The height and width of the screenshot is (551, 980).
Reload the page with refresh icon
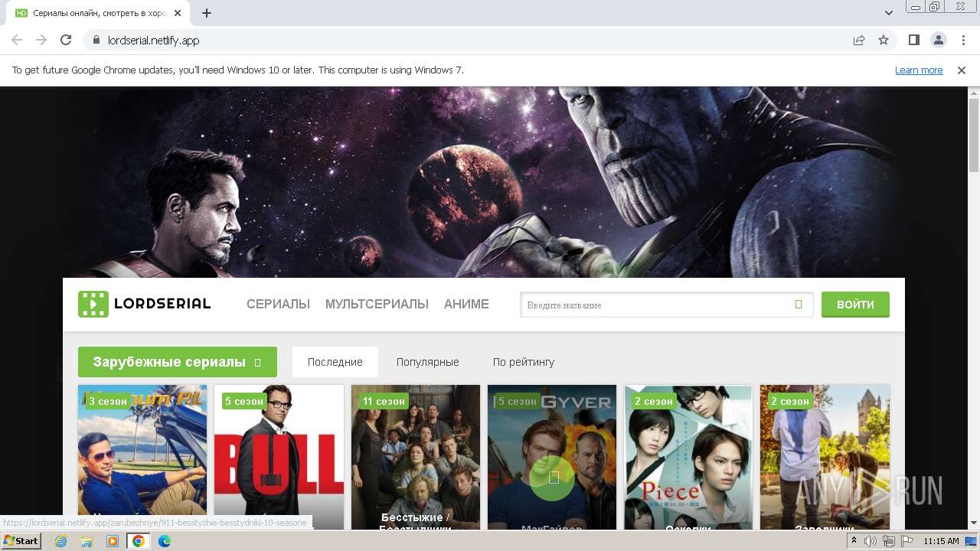[66, 40]
